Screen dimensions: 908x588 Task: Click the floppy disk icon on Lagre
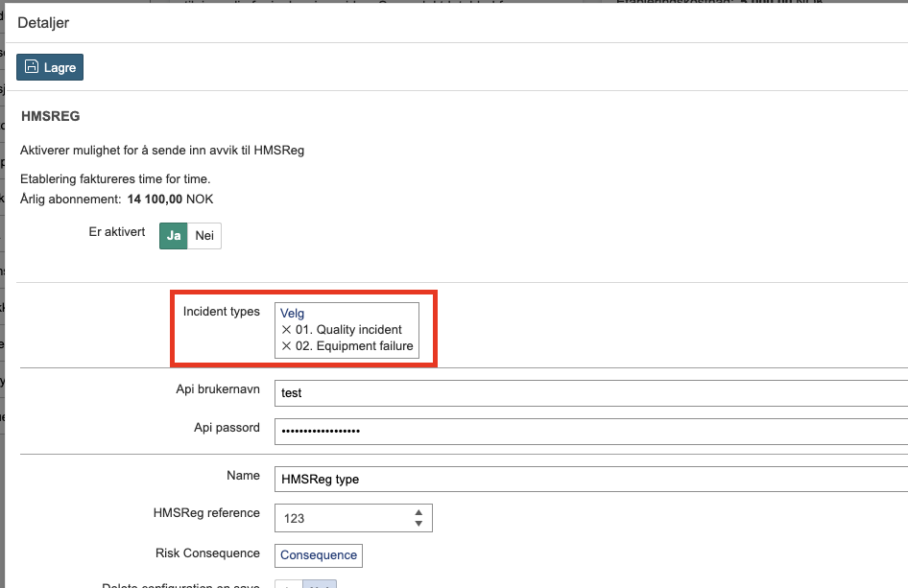coord(32,66)
